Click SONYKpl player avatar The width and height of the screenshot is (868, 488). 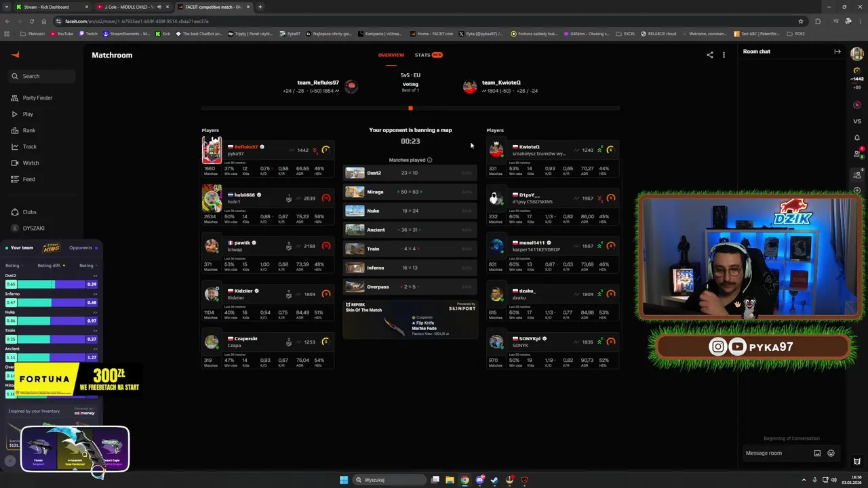(x=497, y=342)
